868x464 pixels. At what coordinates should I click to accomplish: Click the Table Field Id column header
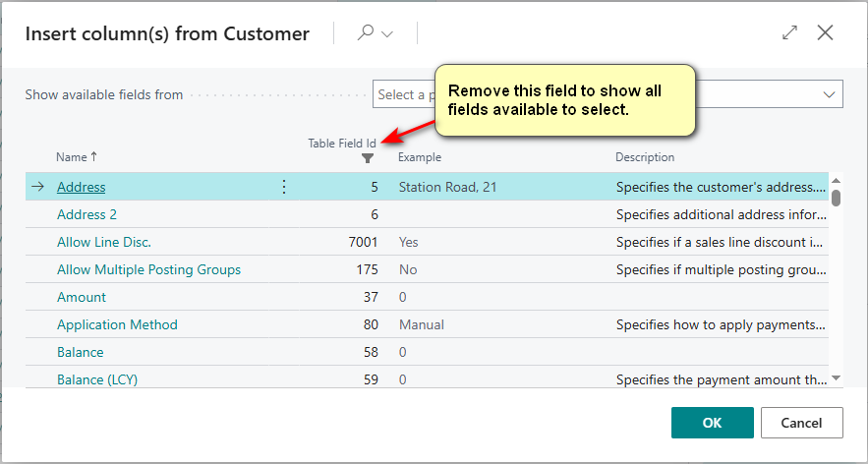pyautogui.click(x=341, y=144)
